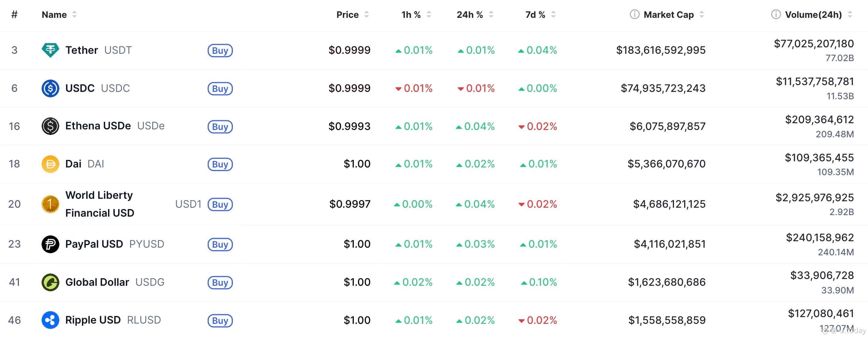Open the Market Cap info tooltip icon
868x338 pixels.
634,14
